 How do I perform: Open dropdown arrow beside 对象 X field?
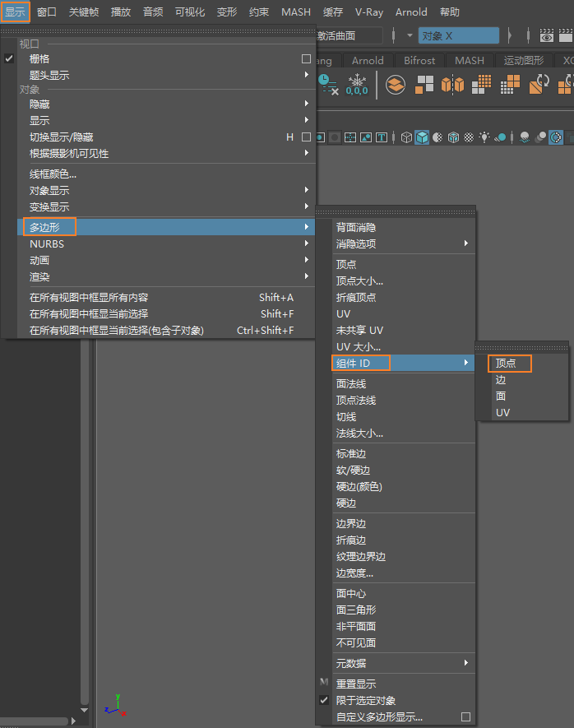click(410, 35)
